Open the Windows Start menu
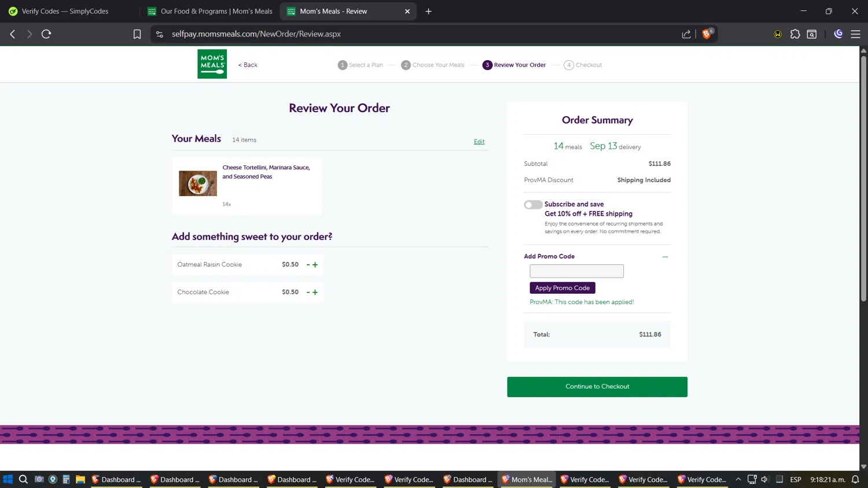Image resolution: width=868 pixels, height=488 pixels. [8, 479]
